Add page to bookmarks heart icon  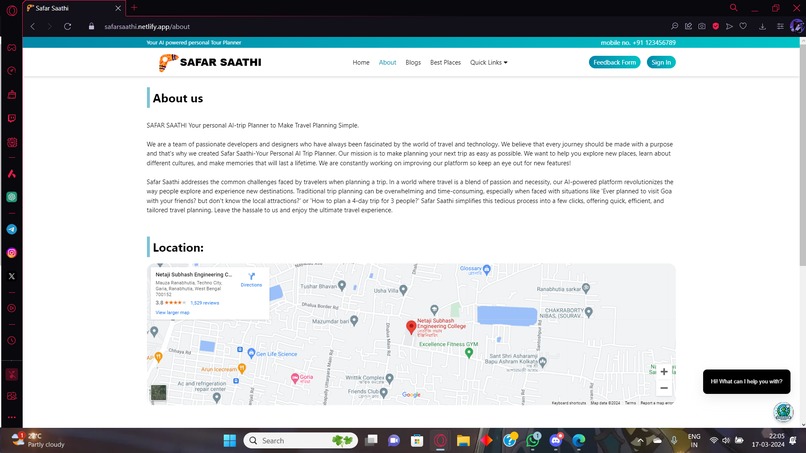(743, 26)
